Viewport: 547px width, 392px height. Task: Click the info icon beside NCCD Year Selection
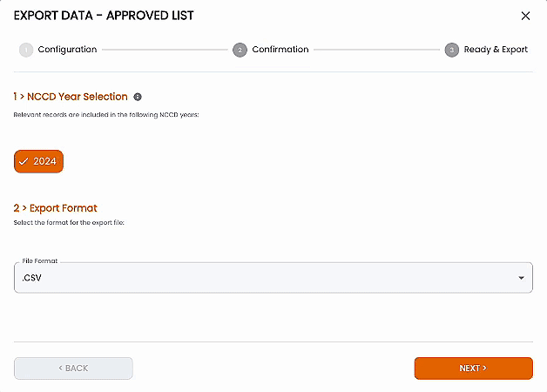138,97
